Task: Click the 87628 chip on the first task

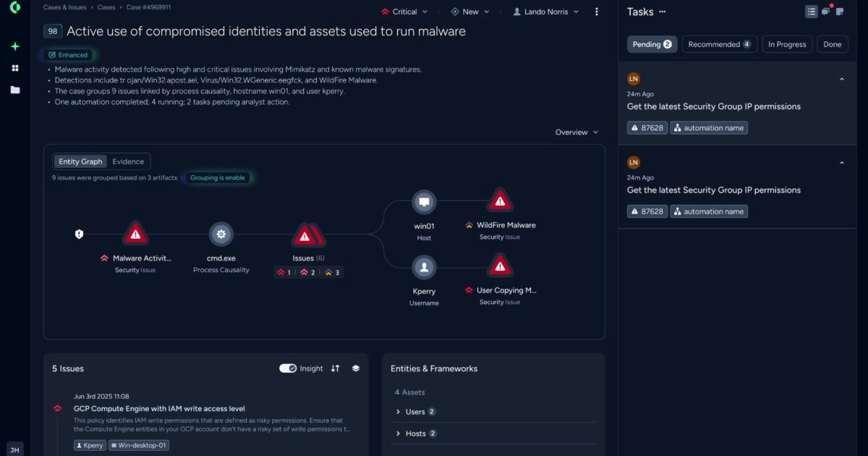Action: point(647,127)
